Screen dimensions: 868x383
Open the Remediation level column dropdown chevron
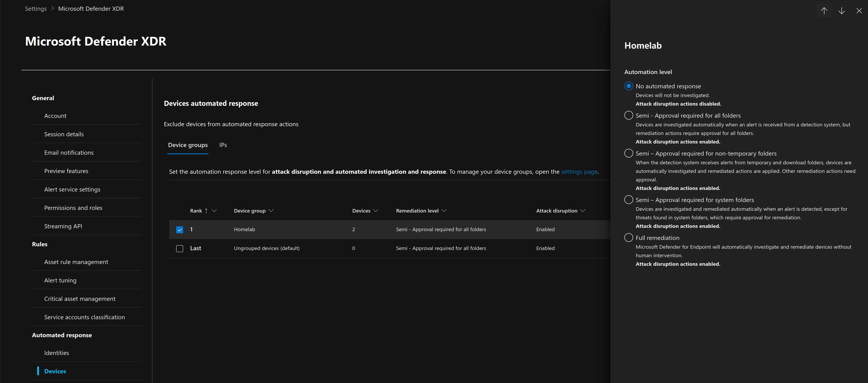pyautogui.click(x=444, y=211)
